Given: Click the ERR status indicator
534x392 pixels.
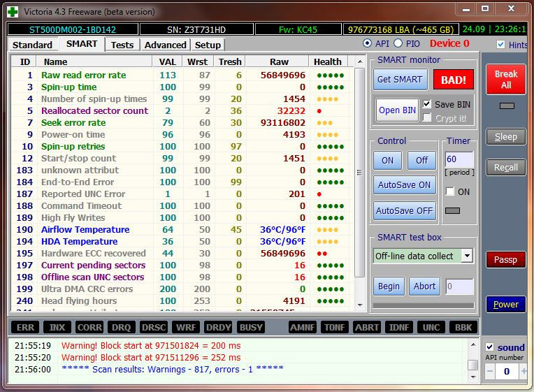Looking at the screenshot, I should pos(25,327).
